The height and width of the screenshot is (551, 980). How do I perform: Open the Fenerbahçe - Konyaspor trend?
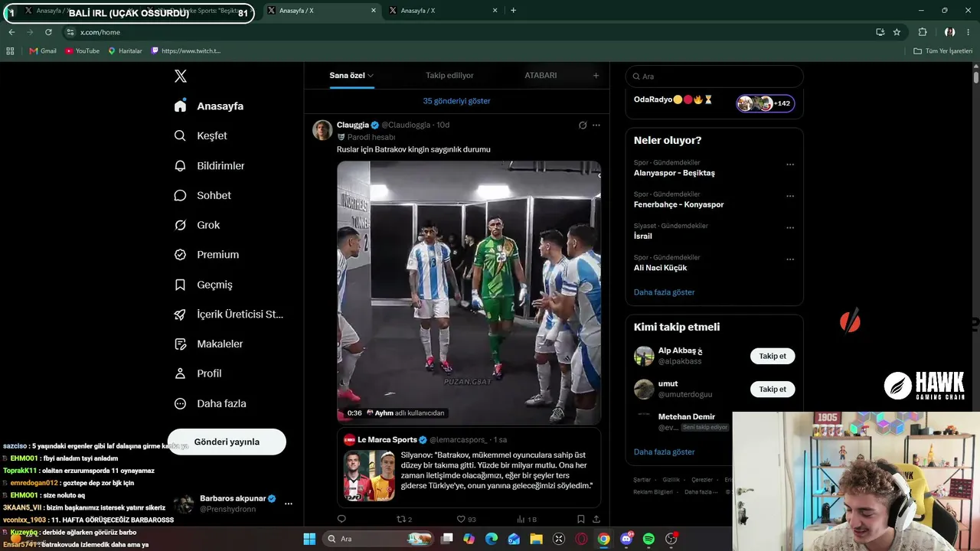tap(678, 204)
